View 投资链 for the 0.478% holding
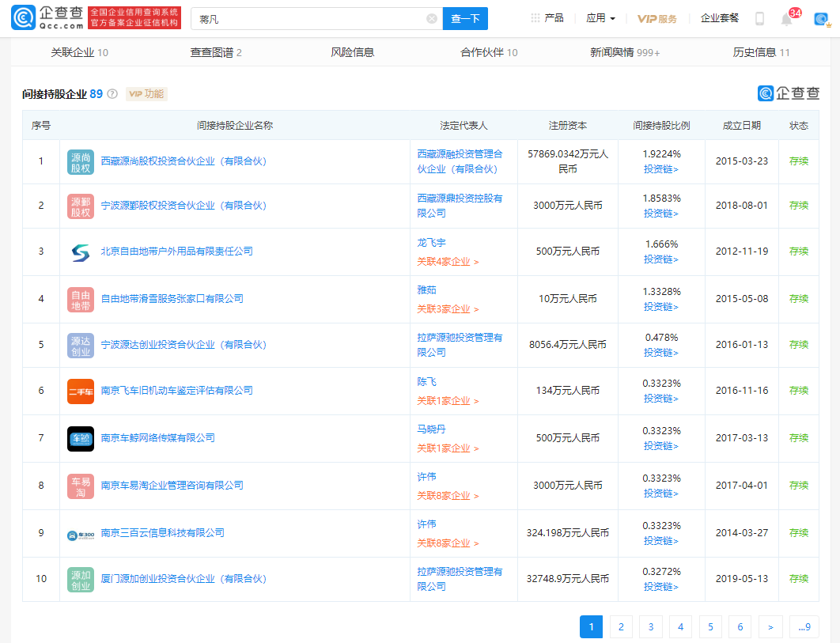The height and width of the screenshot is (643, 840). 661,353
